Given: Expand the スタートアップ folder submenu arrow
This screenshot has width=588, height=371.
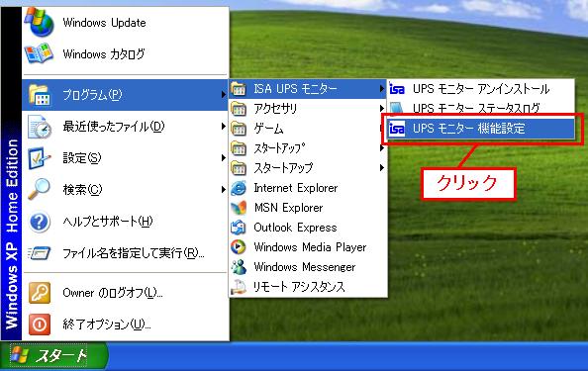Looking at the screenshot, I should [382, 167].
